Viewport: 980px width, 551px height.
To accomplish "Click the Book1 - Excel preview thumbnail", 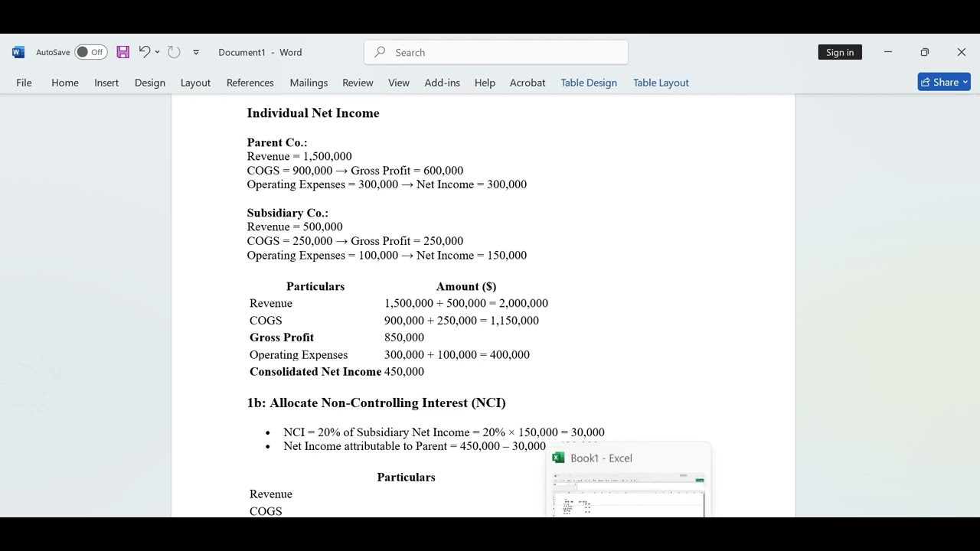I will point(628,494).
